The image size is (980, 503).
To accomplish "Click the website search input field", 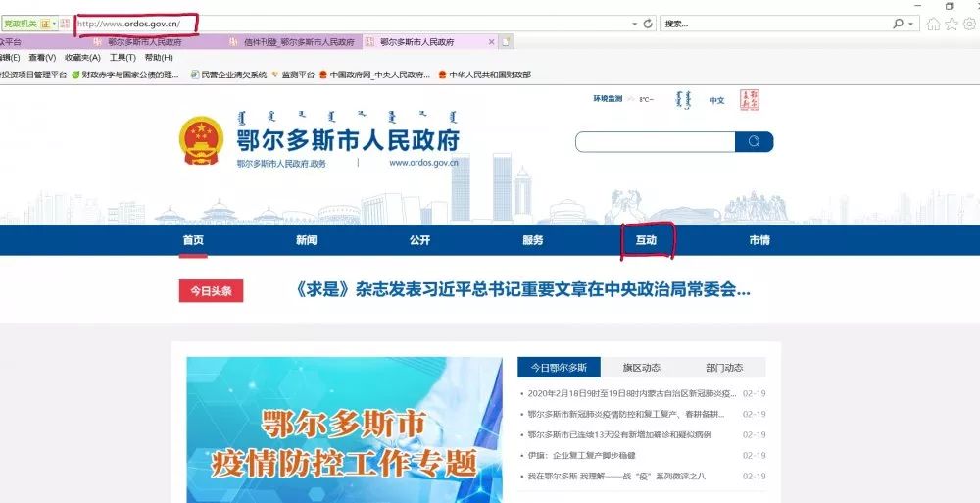I will (655, 142).
